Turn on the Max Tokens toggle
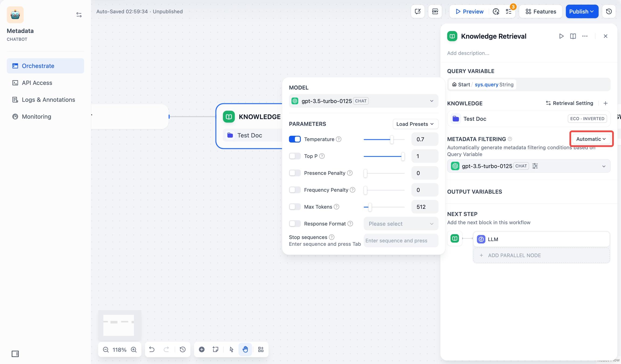The height and width of the screenshot is (364, 621). (x=295, y=207)
